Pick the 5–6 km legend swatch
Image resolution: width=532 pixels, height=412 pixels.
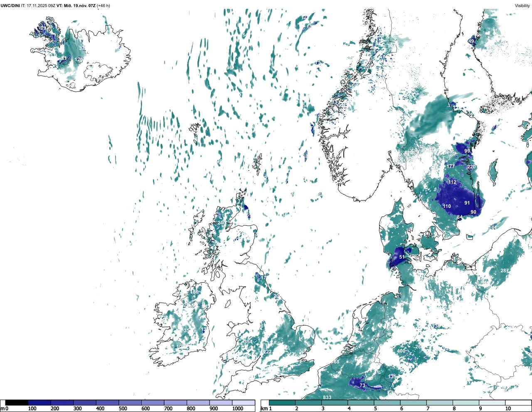point(387,403)
